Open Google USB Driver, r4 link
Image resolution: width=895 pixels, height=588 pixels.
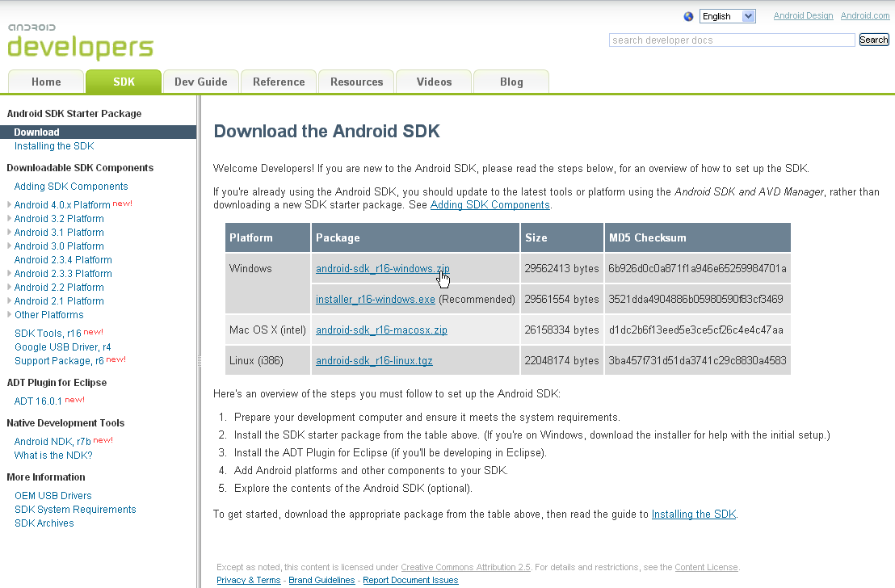[x=63, y=346]
